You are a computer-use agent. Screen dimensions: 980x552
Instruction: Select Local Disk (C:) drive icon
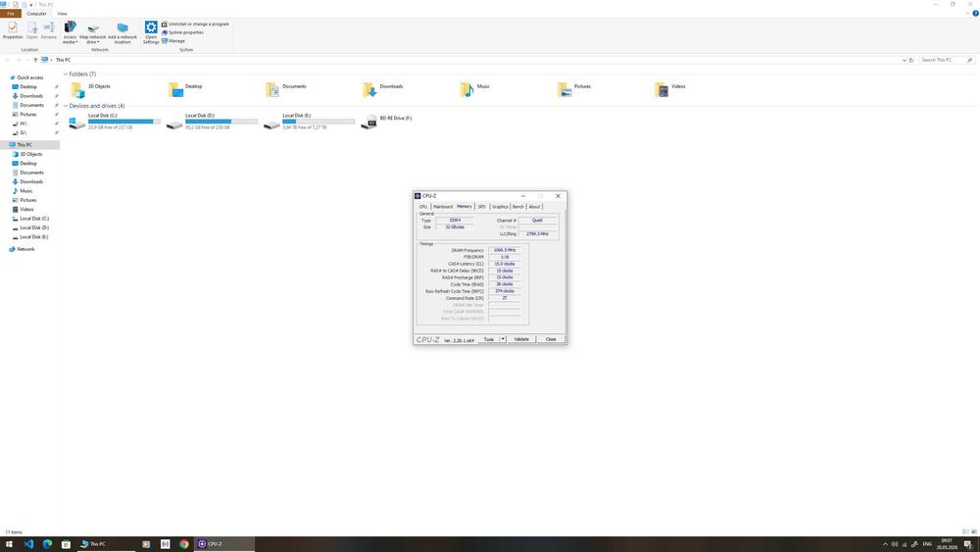tap(76, 124)
